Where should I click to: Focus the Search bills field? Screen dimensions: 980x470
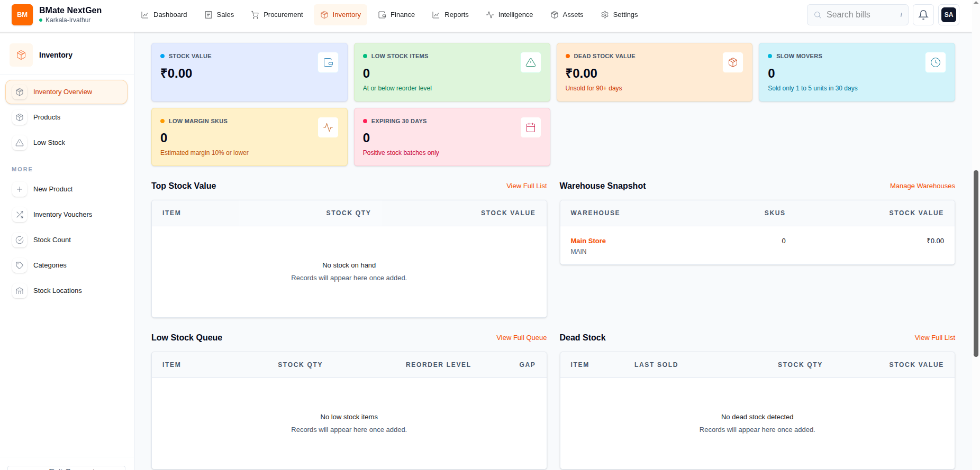tap(858, 15)
